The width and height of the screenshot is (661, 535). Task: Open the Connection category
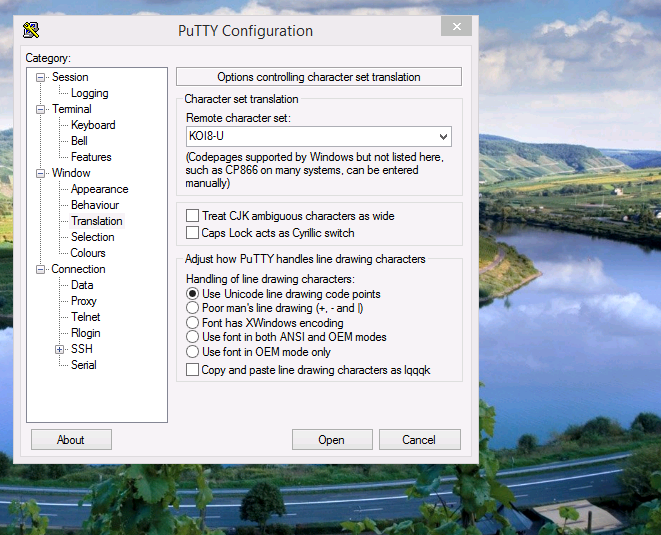pyautogui.click(x=78, y=269)
